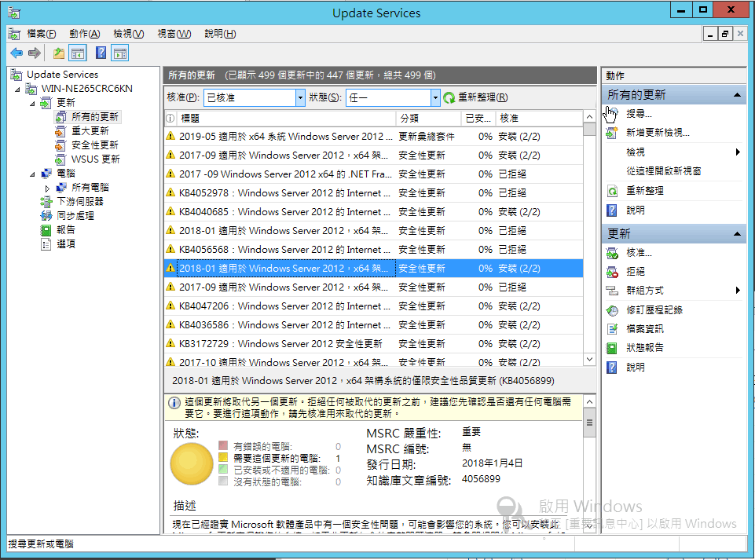
Task: Open WSUS 更新 tree node
Action: click(95, 159)
